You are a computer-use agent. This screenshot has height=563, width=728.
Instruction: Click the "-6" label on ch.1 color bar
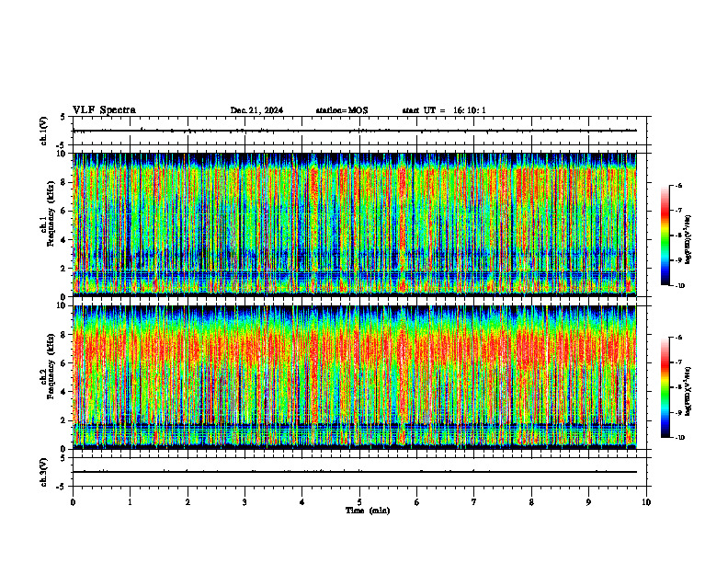(x=678, y=186)
